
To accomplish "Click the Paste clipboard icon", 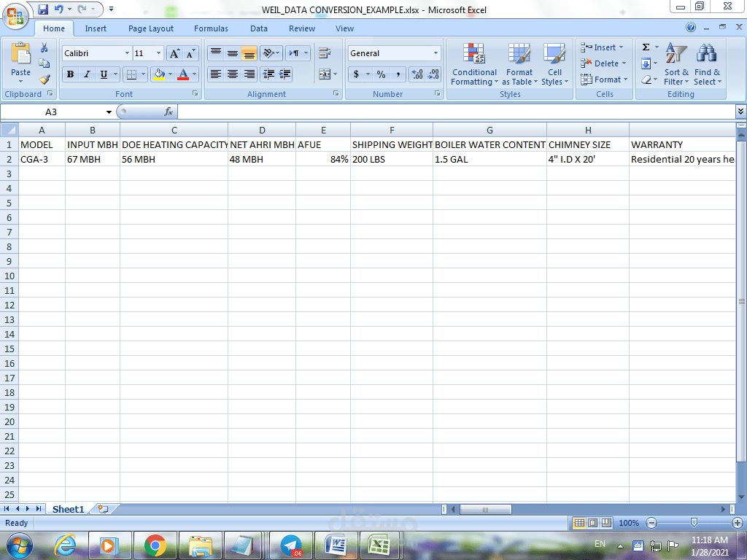I will [x=21, y=53].
